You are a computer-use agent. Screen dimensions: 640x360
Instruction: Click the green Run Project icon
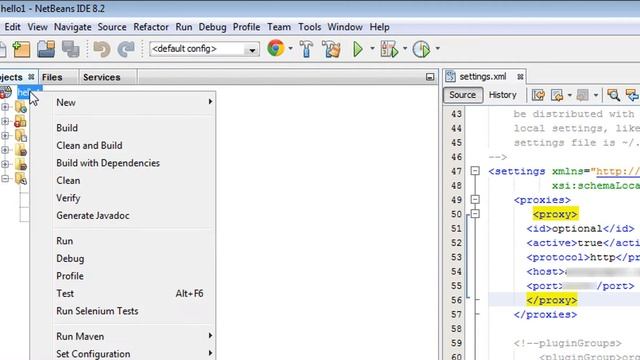click(x=358, y=49)
